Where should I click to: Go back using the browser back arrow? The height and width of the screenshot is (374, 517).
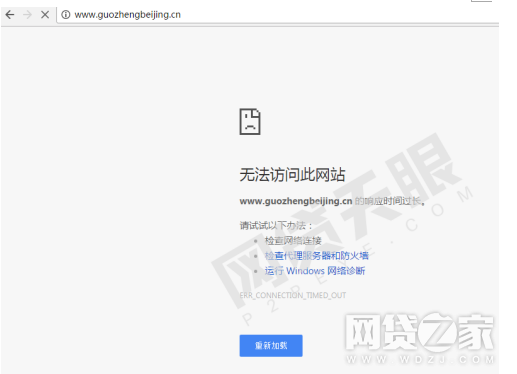(x=10, y=14)
